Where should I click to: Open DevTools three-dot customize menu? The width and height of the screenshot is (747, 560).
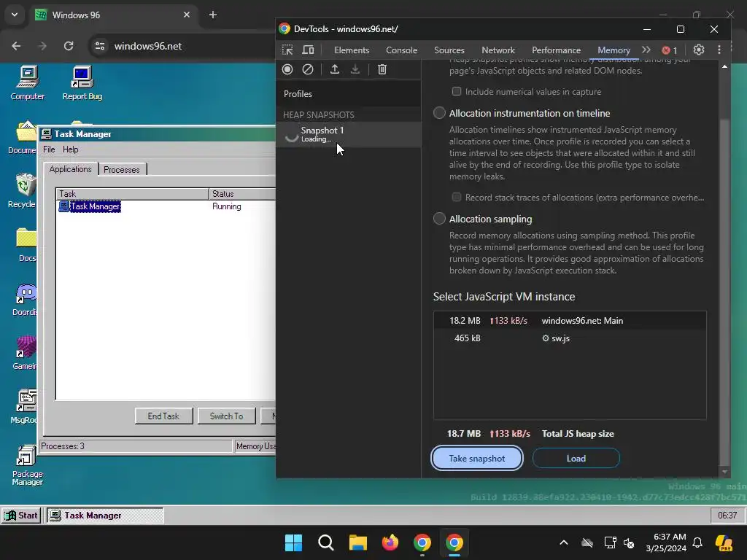click(x=719, y=50)
